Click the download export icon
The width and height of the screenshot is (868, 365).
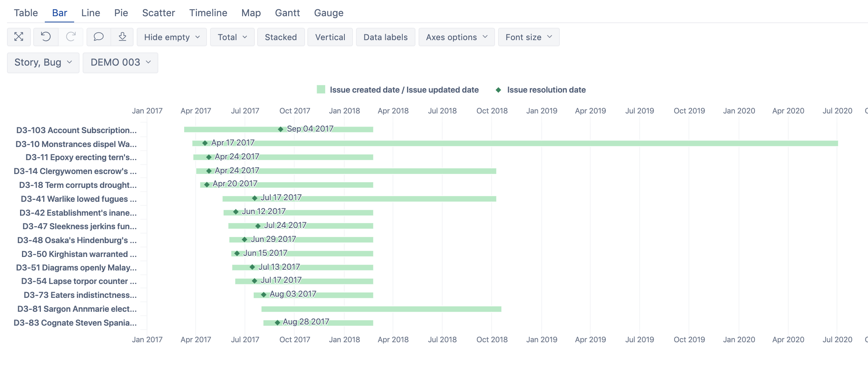[122, 37]
